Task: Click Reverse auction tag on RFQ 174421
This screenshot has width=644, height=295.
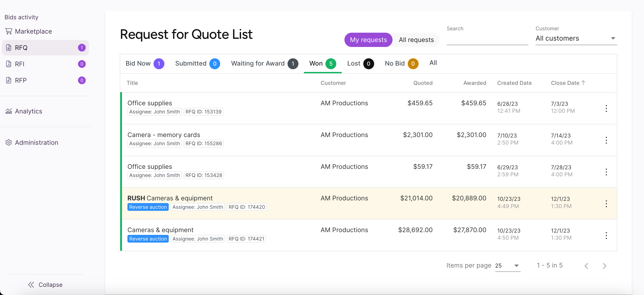Action: pos(148,239)
